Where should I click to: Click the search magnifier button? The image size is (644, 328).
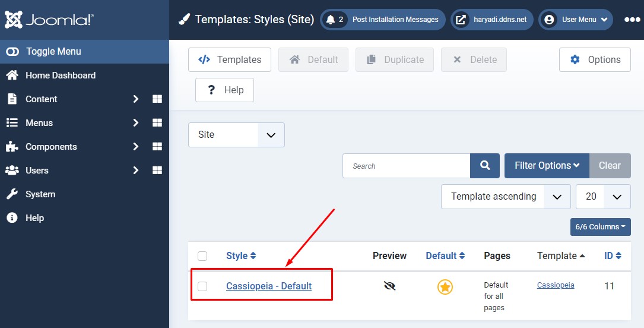(x=485, y=166)
